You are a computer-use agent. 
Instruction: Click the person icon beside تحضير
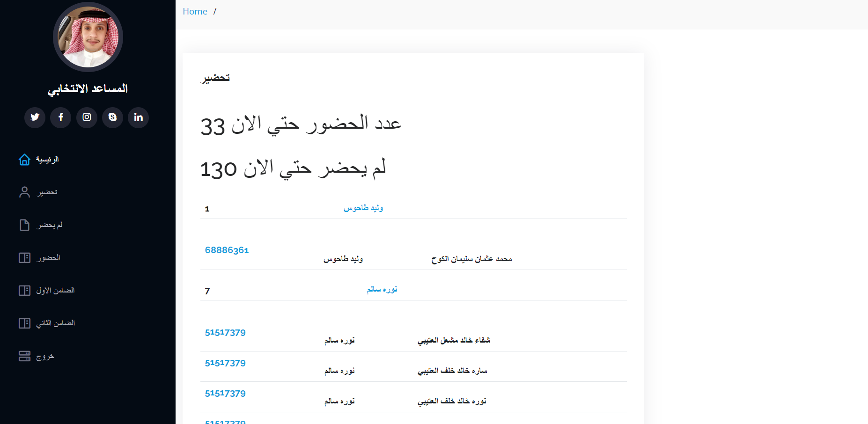pos(24,192)
